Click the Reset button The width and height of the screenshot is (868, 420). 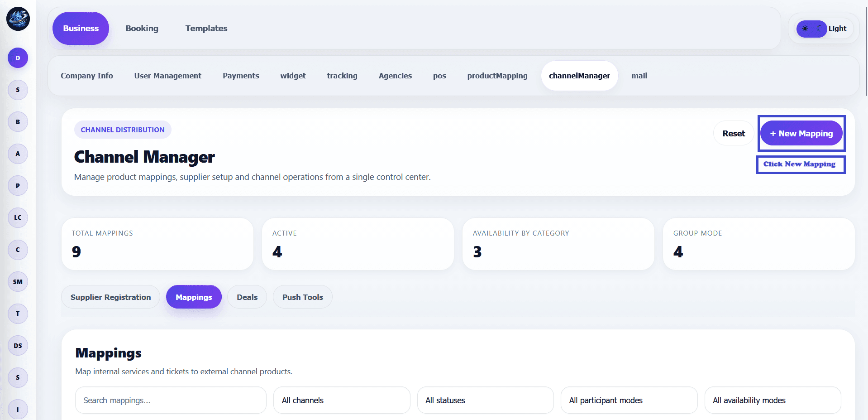tap(734, 134)
